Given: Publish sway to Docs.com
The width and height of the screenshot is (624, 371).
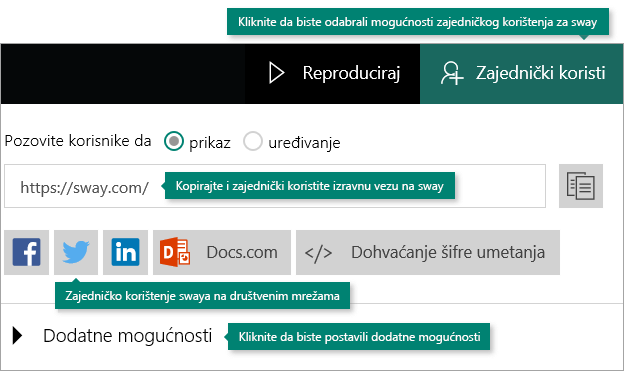Looking at the screenshot, I should tap(222, 252).
